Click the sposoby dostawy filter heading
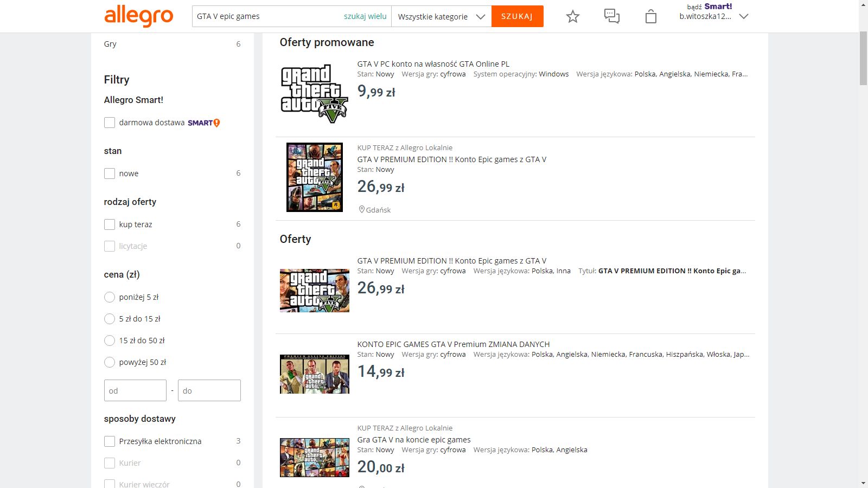 pyautogui.click(x=140, y=419)
